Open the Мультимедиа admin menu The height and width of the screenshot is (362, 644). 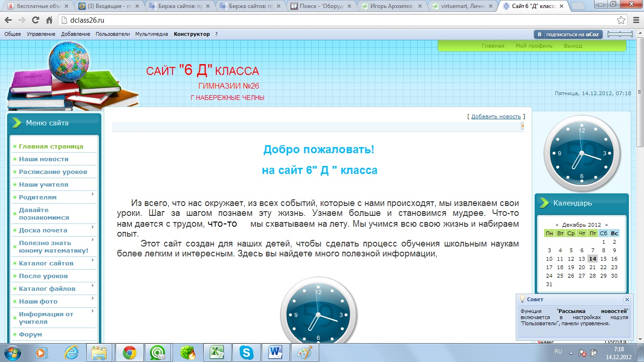pyautogui.click(x=152, y=34)
